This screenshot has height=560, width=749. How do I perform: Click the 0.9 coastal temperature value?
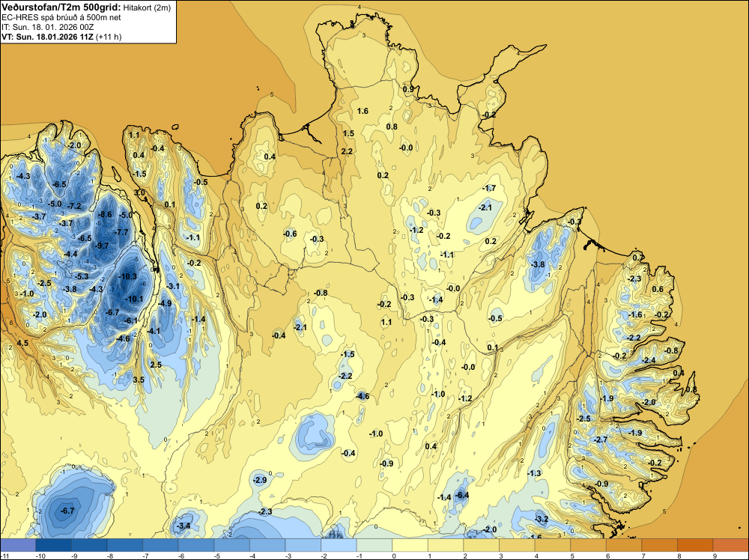(408, 89)
